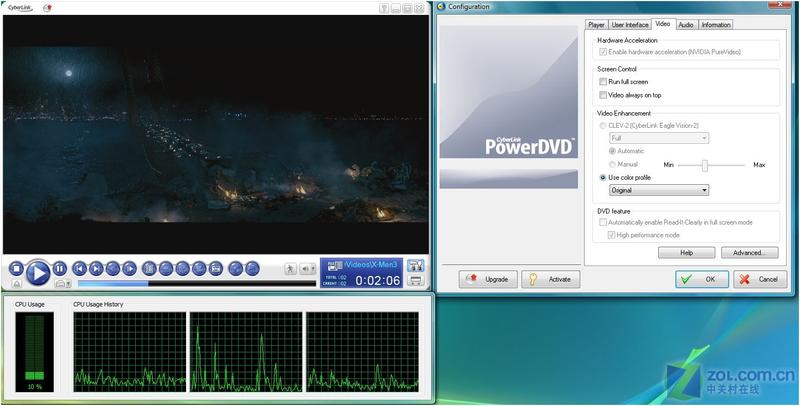The height and width of the screenshot is (406, 800).
Task: Jump to the previous chapter
Action: point(80,268)
